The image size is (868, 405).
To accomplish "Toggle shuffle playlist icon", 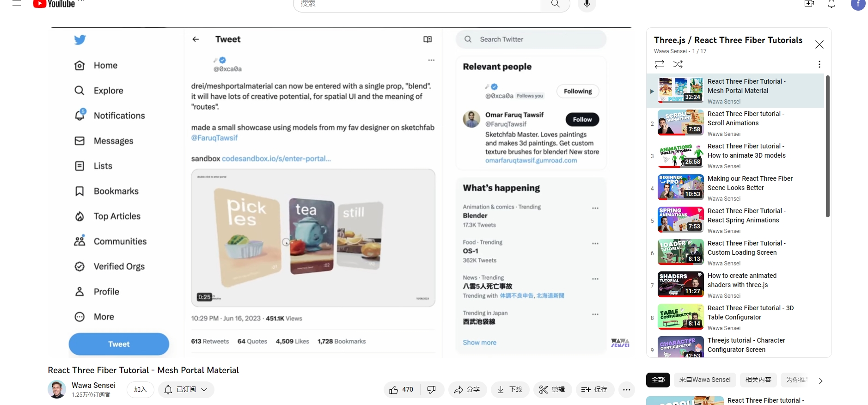I will pos(678,64).
